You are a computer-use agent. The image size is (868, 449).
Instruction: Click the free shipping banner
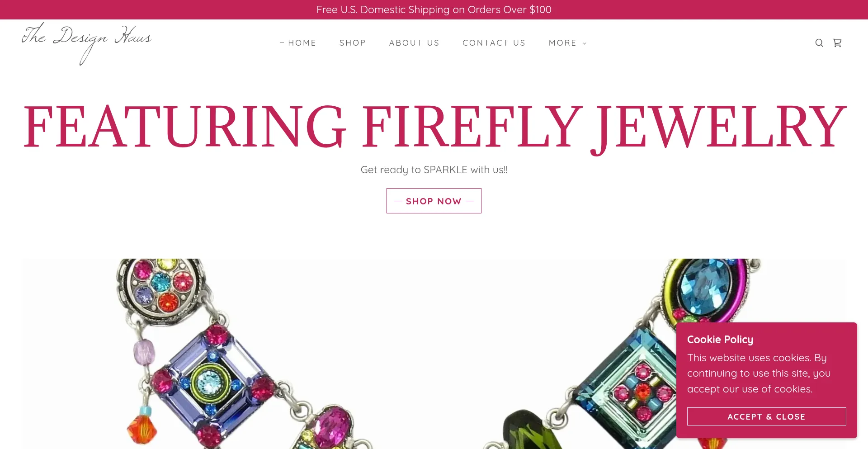click(434, 9)
